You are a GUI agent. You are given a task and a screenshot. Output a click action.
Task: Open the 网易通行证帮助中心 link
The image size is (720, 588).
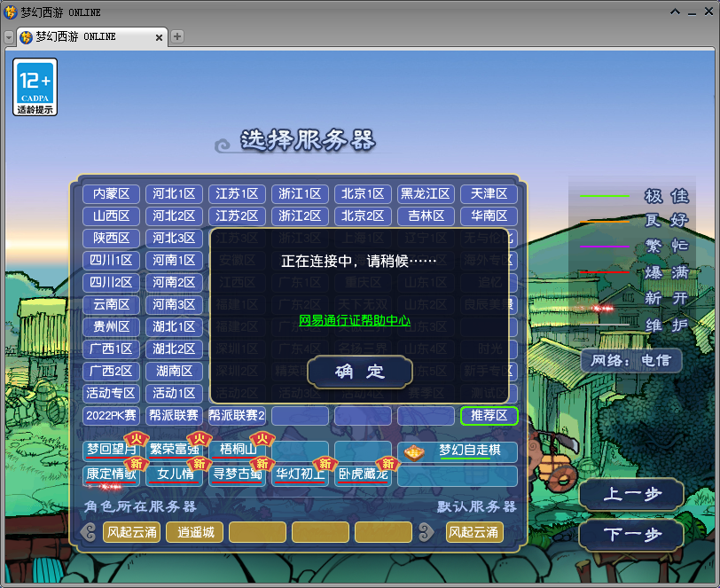[354, 321]
